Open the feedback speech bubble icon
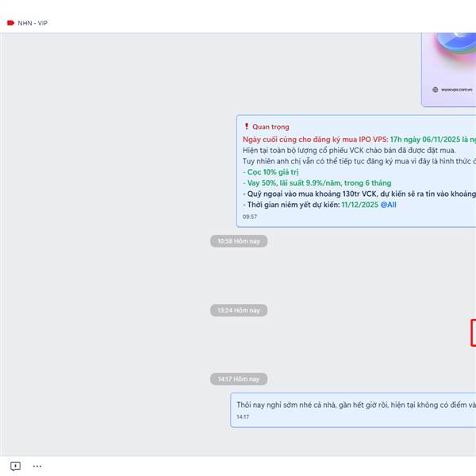Image resolution: width=476 pixels, height=476 pixels. (x=15, y=466)
